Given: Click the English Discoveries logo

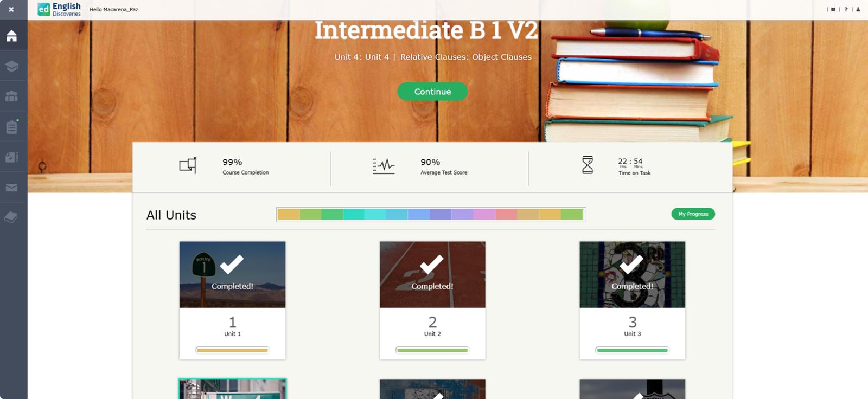Looking at the screenshot, I should coord(59,9).
